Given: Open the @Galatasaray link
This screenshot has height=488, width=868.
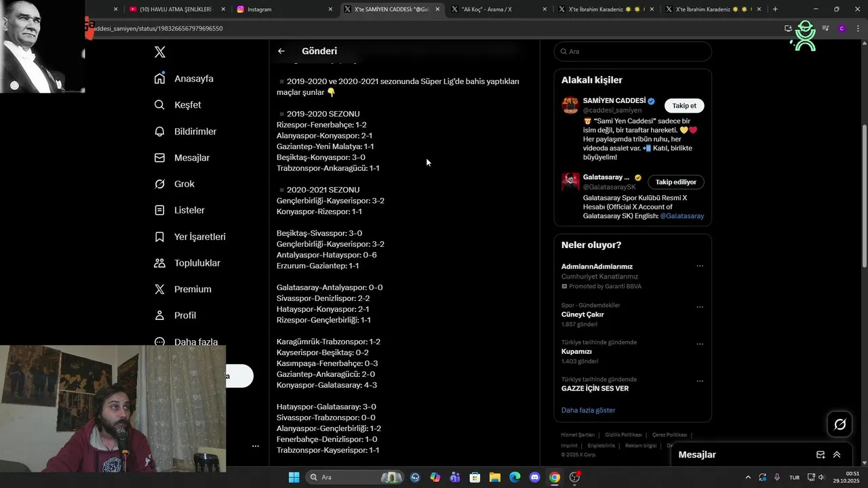Looking at the screenshot, I should point(682,216).
